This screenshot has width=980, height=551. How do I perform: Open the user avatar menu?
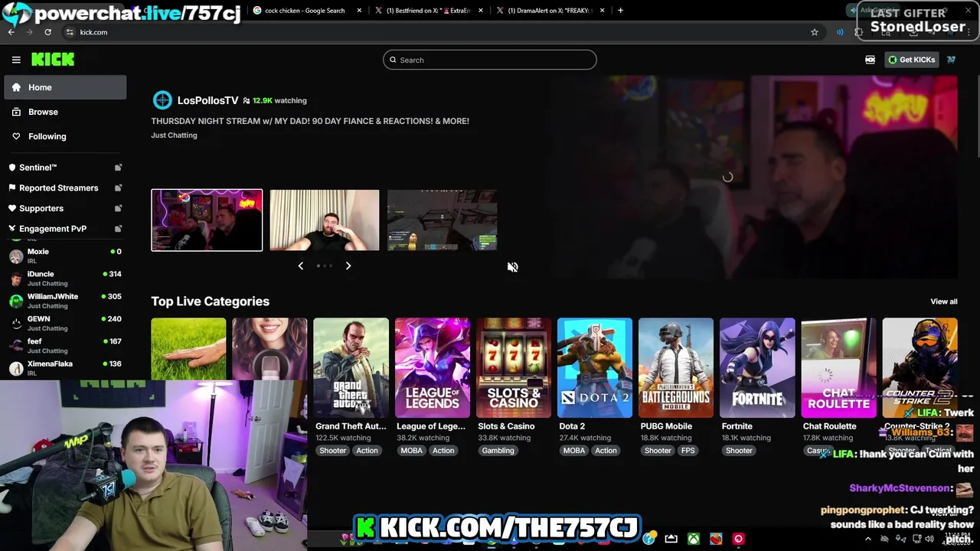(x=951, y=60)
